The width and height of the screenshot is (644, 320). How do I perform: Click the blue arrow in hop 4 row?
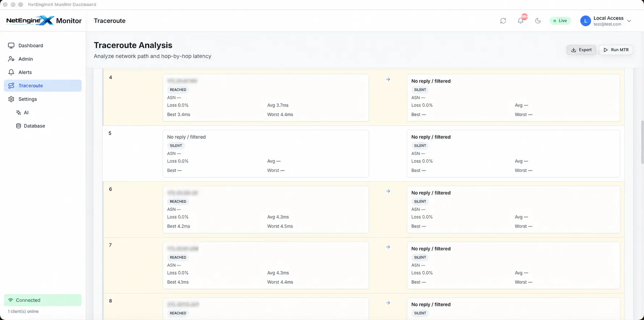pyautogui.click(x=388, y=79)
